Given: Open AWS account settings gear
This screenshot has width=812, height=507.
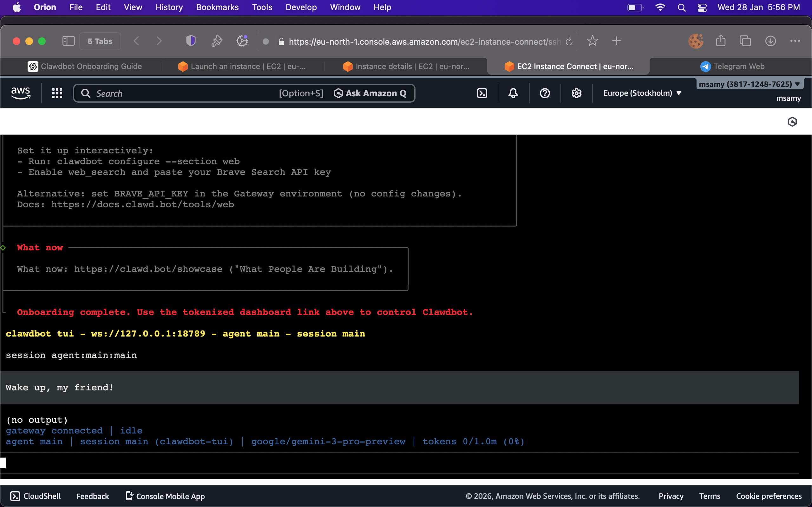Looking at the screenshot, I should [x=576, y=93].
